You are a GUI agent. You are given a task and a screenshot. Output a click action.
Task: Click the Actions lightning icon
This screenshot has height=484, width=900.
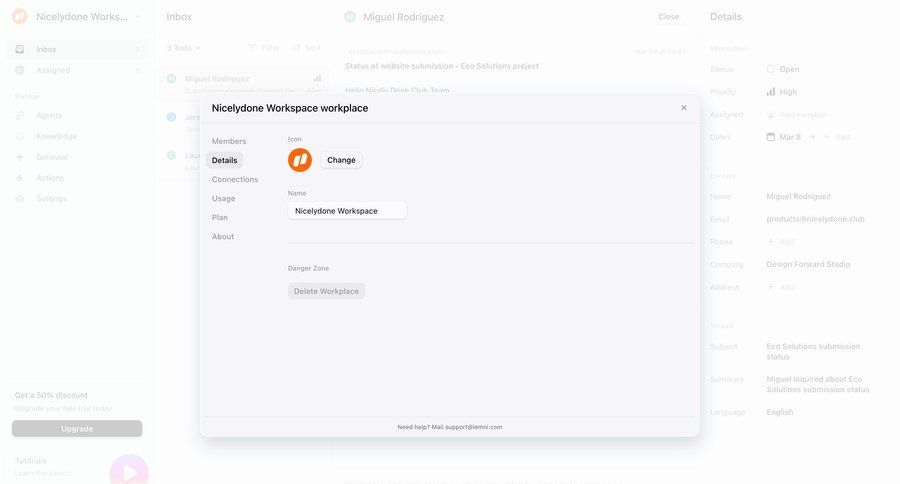20,178
